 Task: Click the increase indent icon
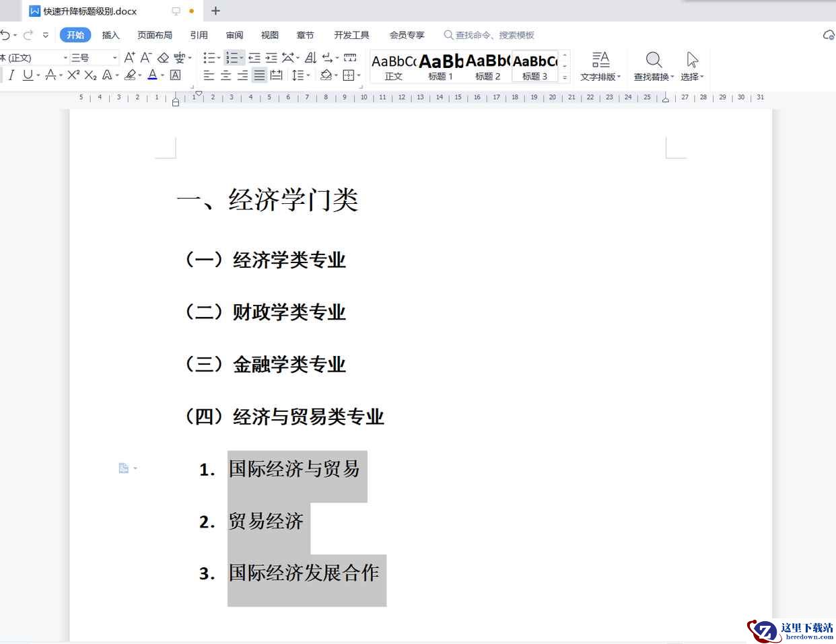pos(271,58)
